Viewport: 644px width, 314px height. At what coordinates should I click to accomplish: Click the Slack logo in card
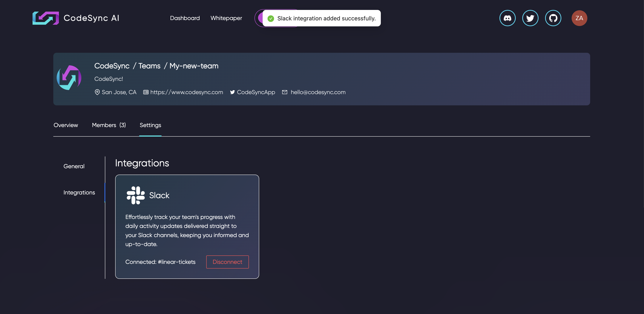[136, 195]
